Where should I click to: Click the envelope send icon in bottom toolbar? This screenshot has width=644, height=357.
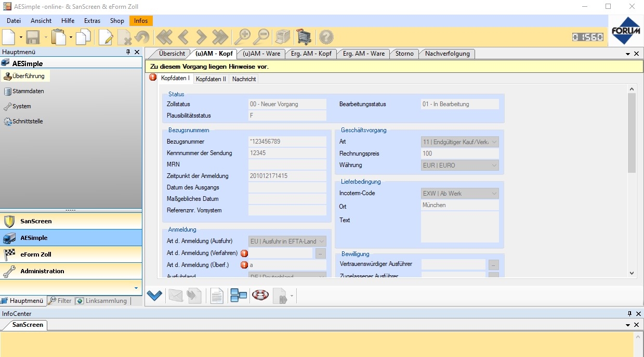176,296
